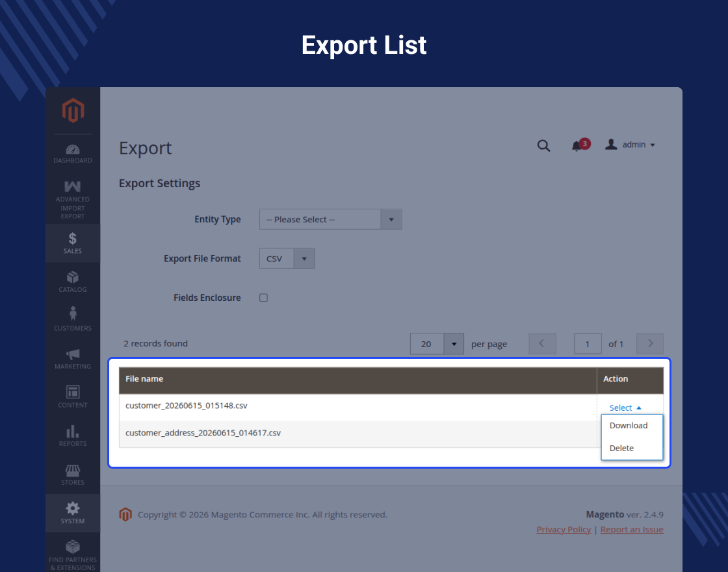728x572 pixels.
Task: Open the Stores sidebar menu
Action: 73,475
